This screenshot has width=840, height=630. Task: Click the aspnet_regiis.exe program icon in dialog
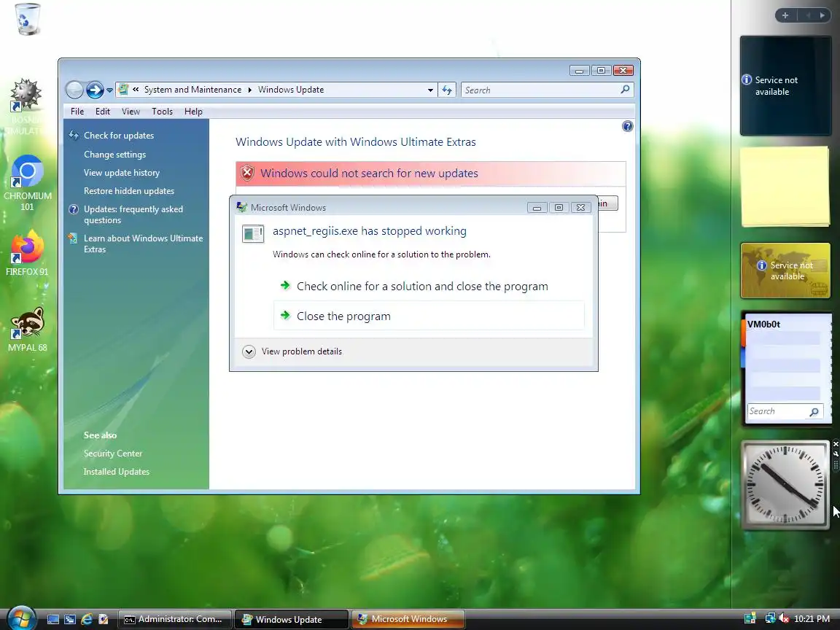253,233
